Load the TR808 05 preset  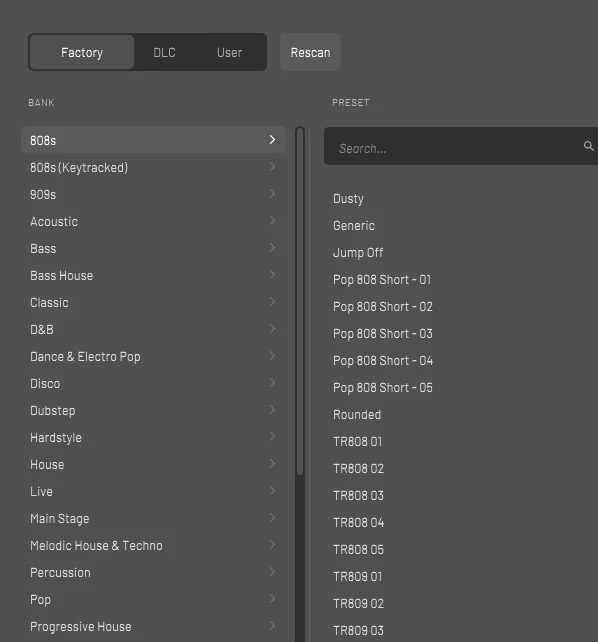coord(358,550)
